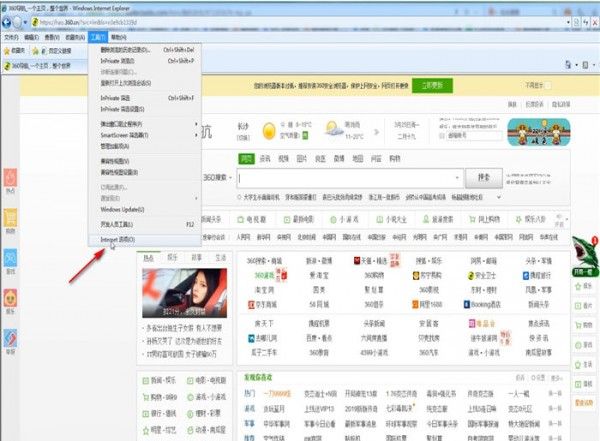Click the red flame icon in left sidebar
Screen dimensions: 600x441
tap(10, 178)
